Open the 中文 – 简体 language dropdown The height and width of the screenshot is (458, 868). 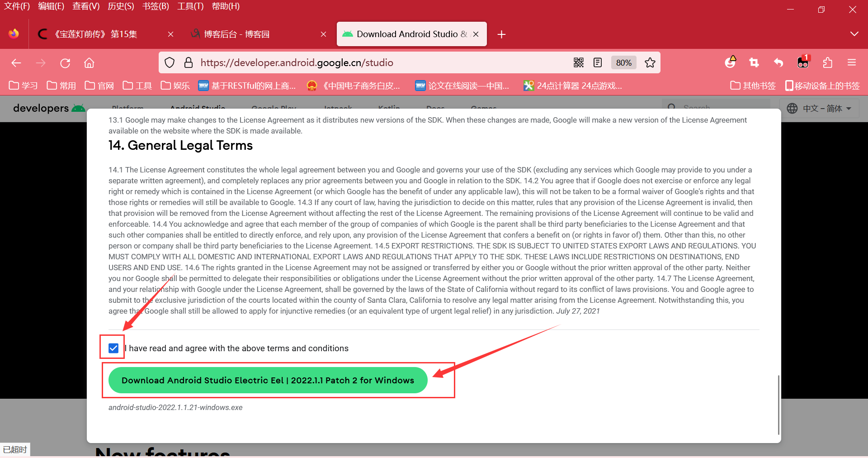pyautogui.click(x=819, y=109)
